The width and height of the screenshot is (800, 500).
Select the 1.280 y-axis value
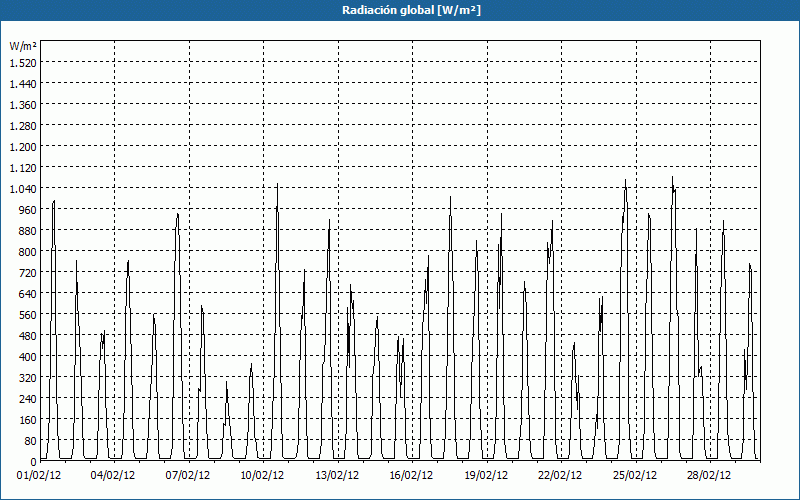tap(23, 126)
